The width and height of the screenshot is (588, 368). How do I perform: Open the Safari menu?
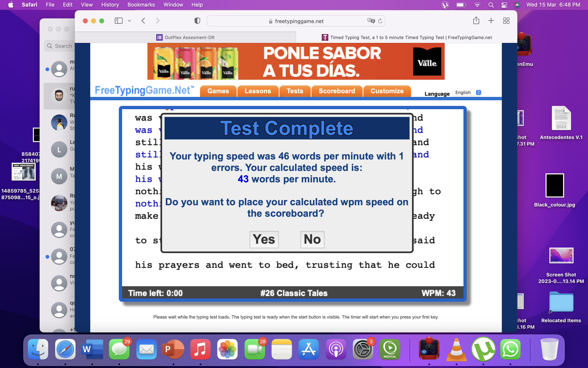click(x=29, y=5)
